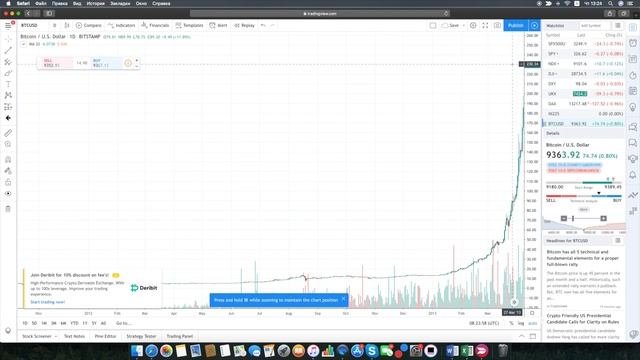
Task: Click the trash remove drawings icon
Action: point(8,209)
